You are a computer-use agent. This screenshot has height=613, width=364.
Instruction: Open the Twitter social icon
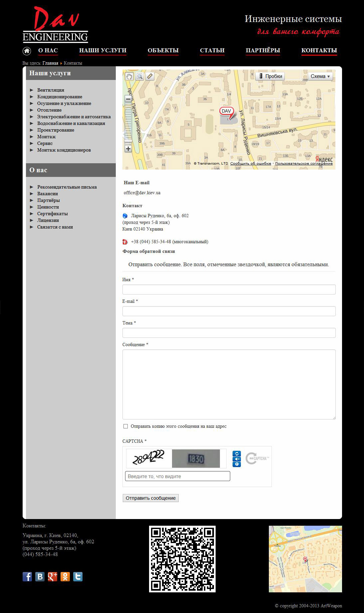(x=78, y=577)
